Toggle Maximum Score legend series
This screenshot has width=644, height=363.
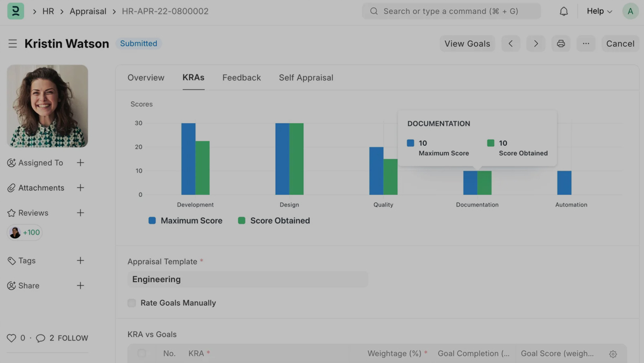pyautogui.click(x=185, y=221)
